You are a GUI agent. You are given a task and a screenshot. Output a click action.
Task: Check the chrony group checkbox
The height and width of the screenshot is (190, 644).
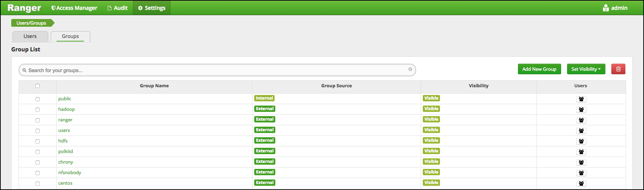coord(38,163)
